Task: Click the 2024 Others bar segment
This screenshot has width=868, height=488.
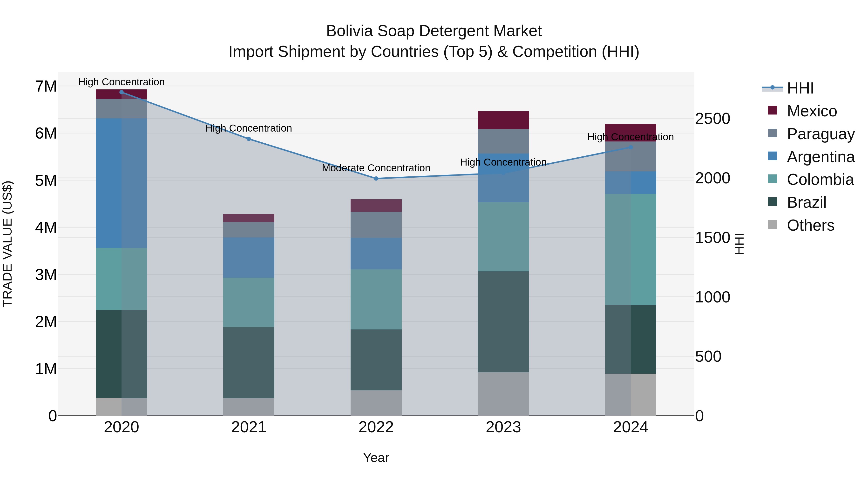Action: coord(631,395)
